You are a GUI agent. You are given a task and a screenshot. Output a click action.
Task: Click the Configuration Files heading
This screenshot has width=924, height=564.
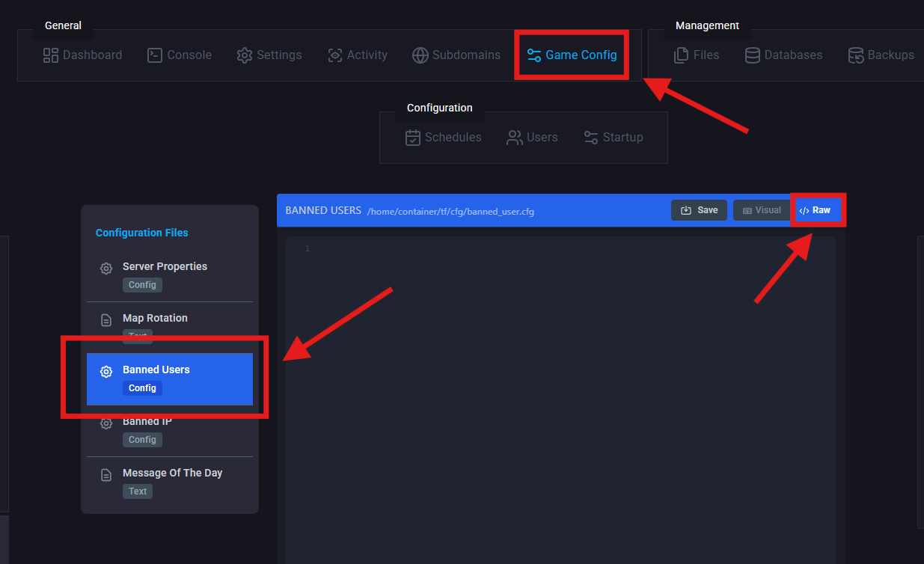point(142,233)
